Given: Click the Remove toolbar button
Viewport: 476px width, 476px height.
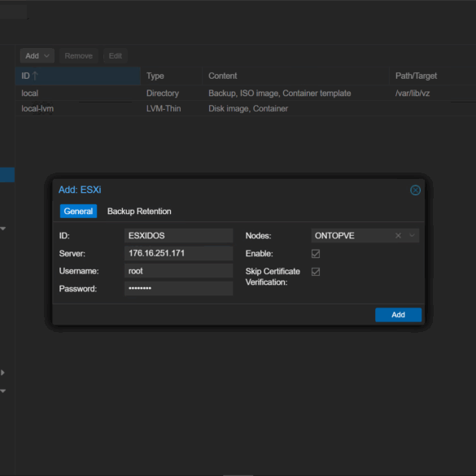Looking at the screenshot, I should click(79, 56).
